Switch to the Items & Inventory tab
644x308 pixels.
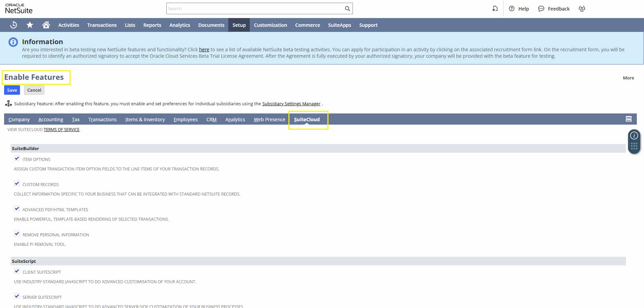tap(145, 119)
